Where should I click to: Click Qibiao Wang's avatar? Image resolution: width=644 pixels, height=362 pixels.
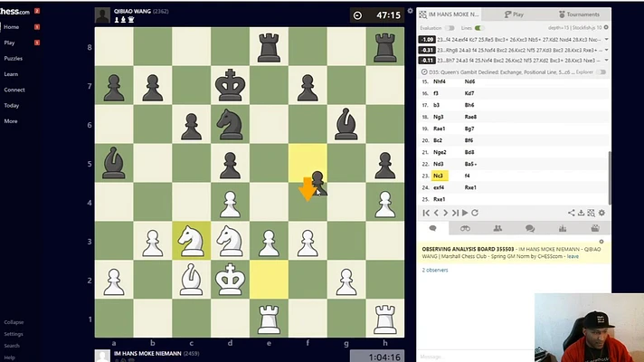pos(102,15)
